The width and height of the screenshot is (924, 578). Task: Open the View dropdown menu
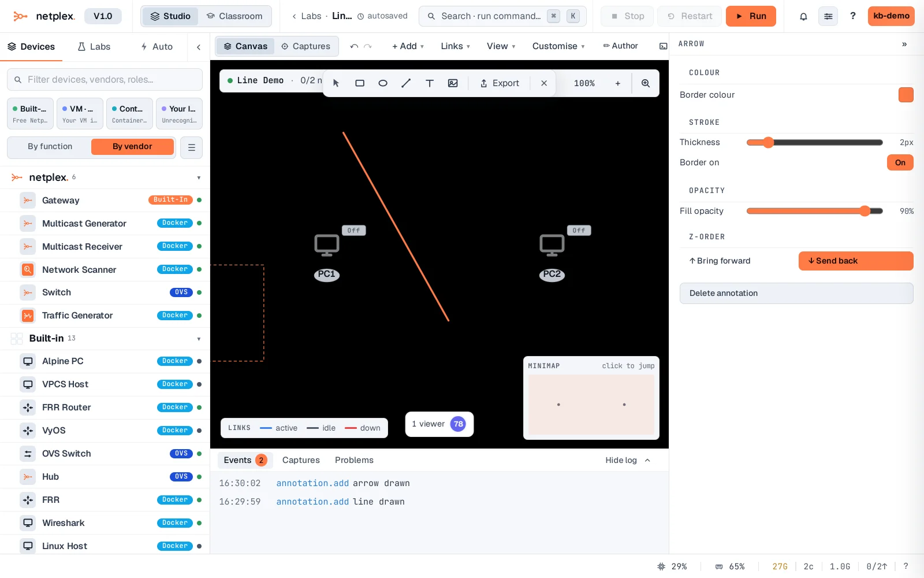point(501,46)
